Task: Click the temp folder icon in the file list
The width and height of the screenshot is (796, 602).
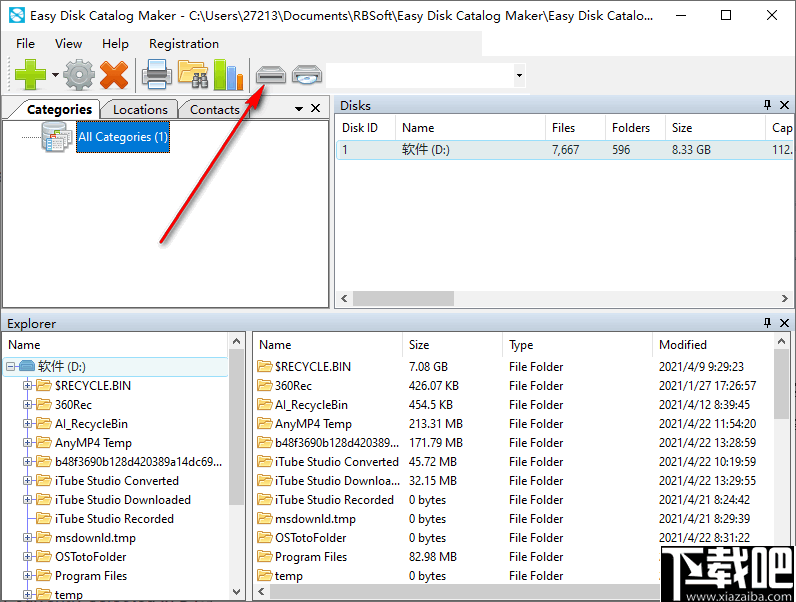Action: point(264,576)
